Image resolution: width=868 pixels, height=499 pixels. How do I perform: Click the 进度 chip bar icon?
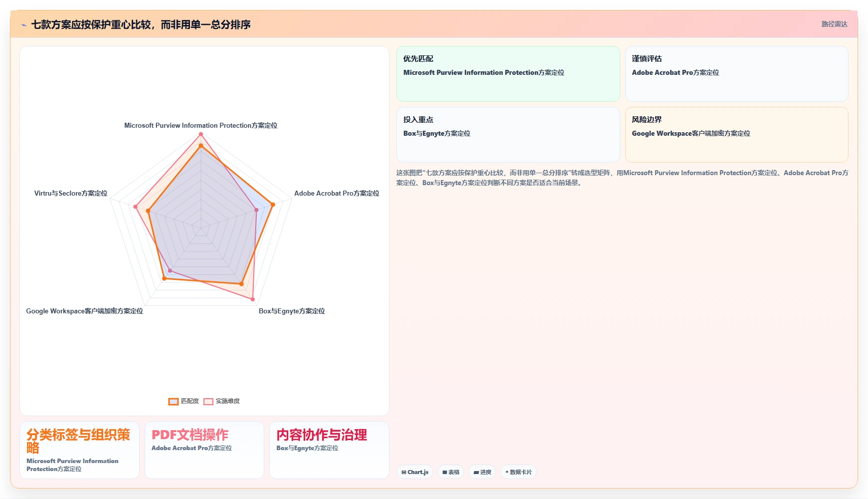476,472
